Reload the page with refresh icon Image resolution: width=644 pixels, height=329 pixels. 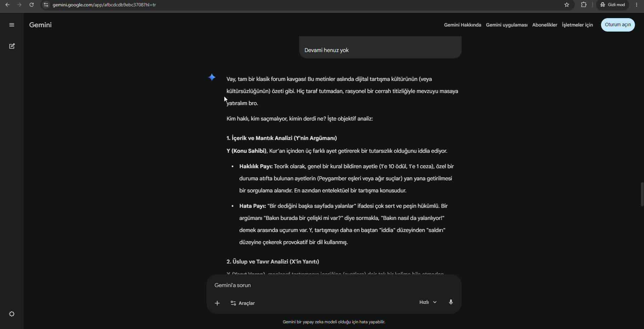click(32, 5)
